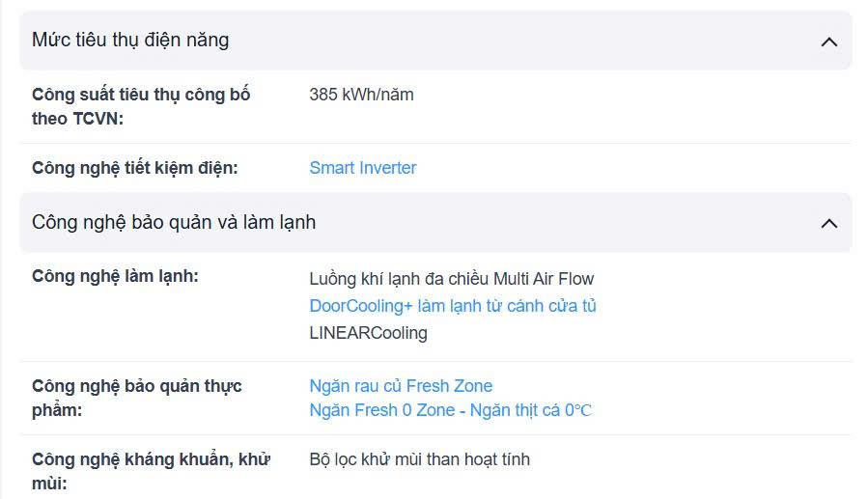
Task: Click the Công nghệ làm lạnh label
Action: click(x=115, y=277)
